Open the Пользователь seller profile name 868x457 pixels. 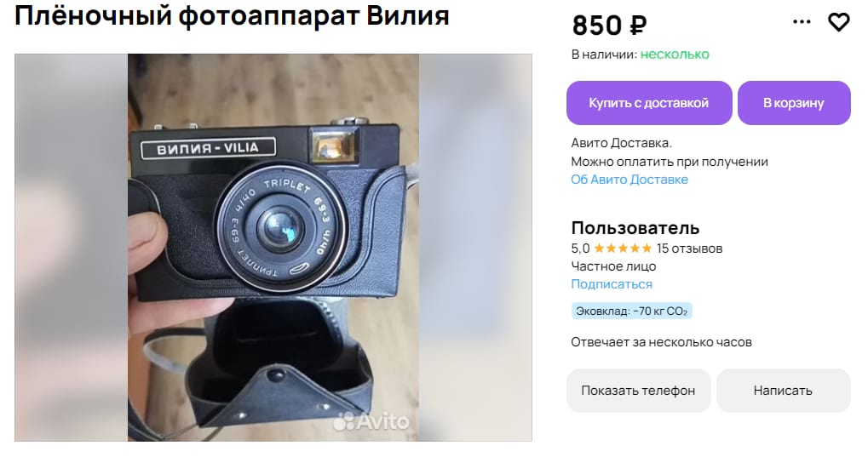635,228
